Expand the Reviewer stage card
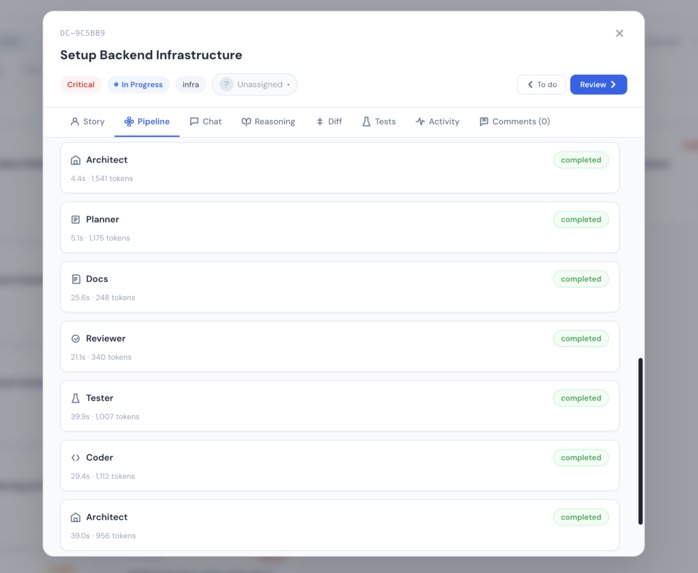This screenshot has height=573, width=698. pyautogui.click(x=340, y=346)
